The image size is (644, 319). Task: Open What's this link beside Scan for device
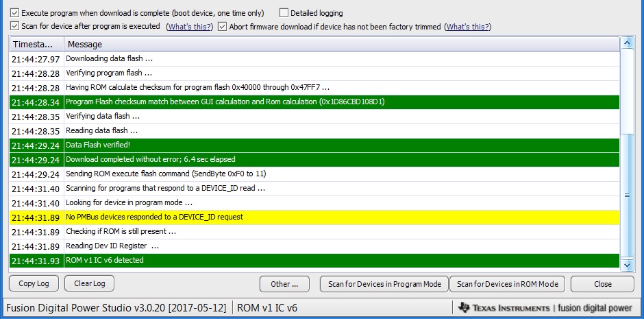point(189,27)
